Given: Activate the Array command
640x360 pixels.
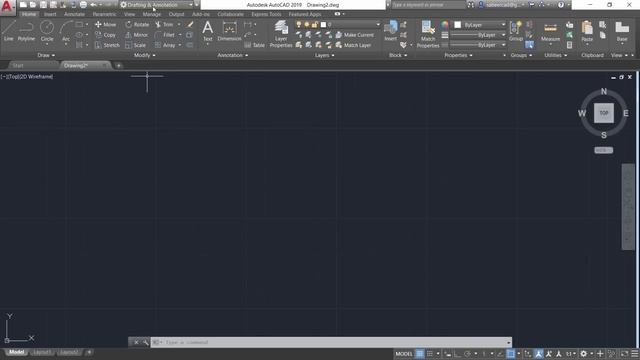Looking at the screenshot, I should 165,45.
